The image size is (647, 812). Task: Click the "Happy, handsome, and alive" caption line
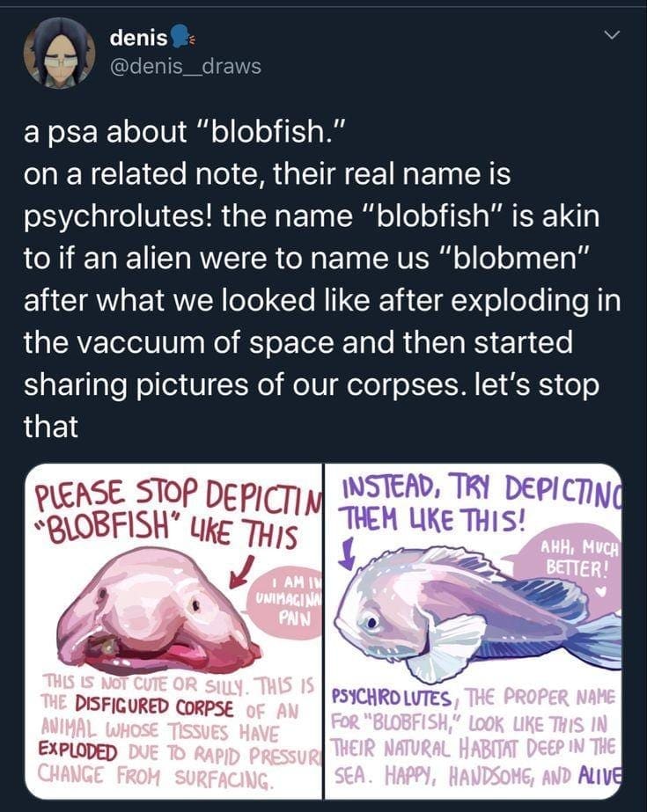(476, 777)
